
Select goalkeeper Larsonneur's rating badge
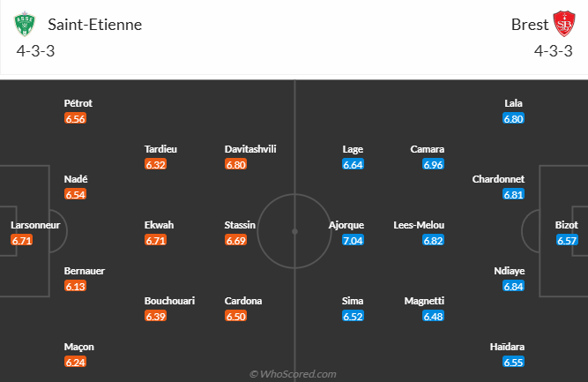click(x=22, y=240)
